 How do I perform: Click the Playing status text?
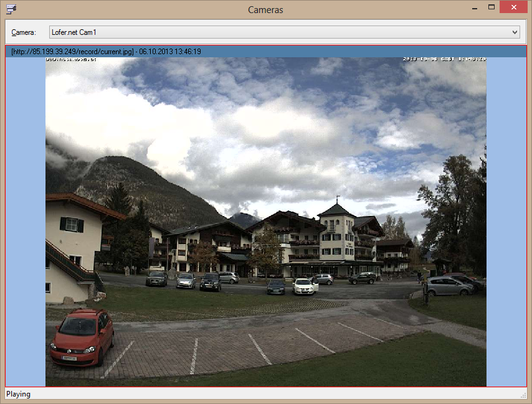pos(18,394)
